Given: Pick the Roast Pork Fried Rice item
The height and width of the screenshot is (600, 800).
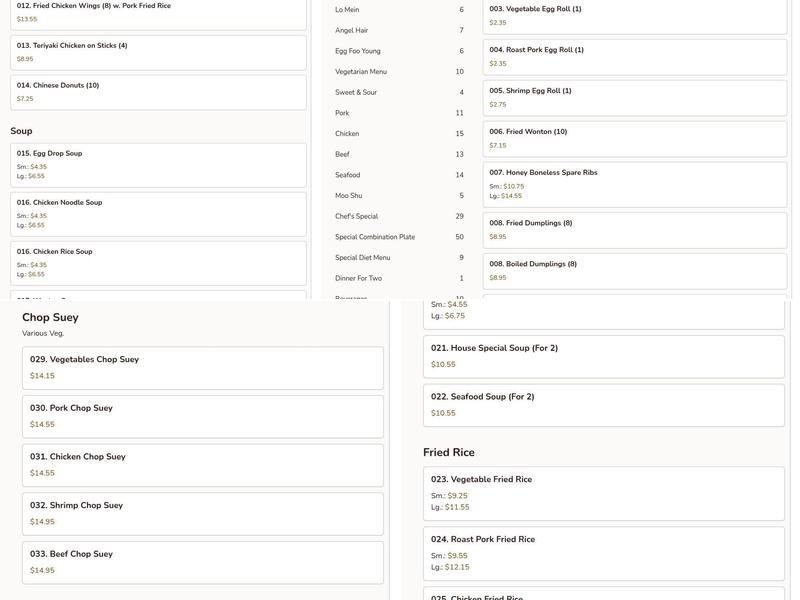Looking at the screenshot, I should click(x=603, y=552).
